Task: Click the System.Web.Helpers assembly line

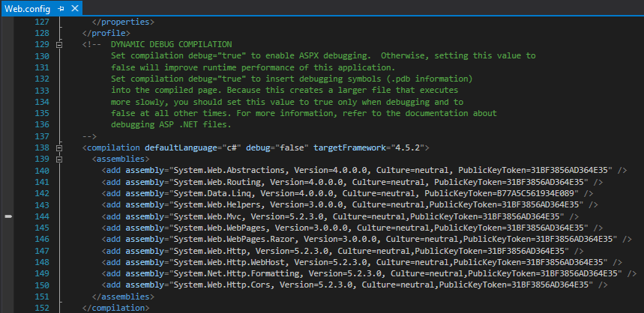Action: coord(349,204)
